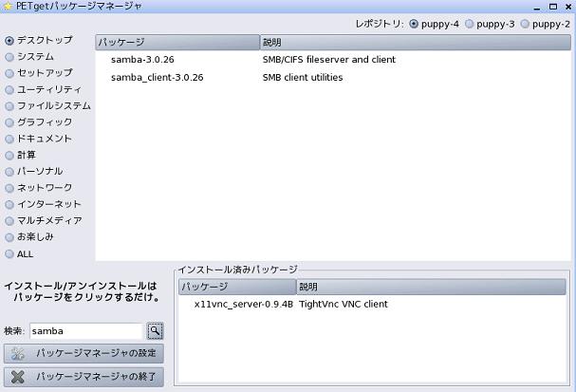Sort by the top パッケージ column header
The width and height of the screenshot is (576, 392).
pyautogui.click(x=177, y=43)
